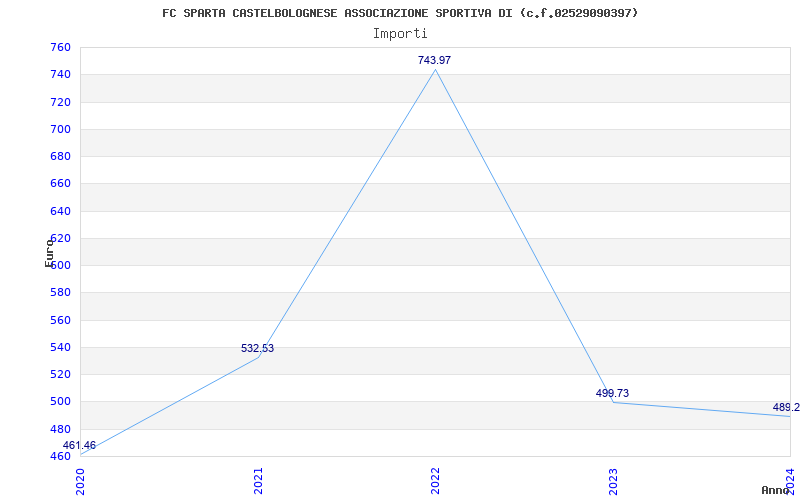
Task: Select the 532.53 data point label
Action: click(257, 348)
